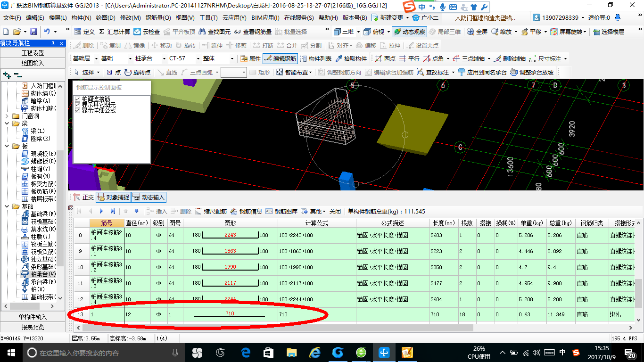Click the undo arrow icon
Screen dimensions: 644x362
pyautogui.click(x=47, y=32)
